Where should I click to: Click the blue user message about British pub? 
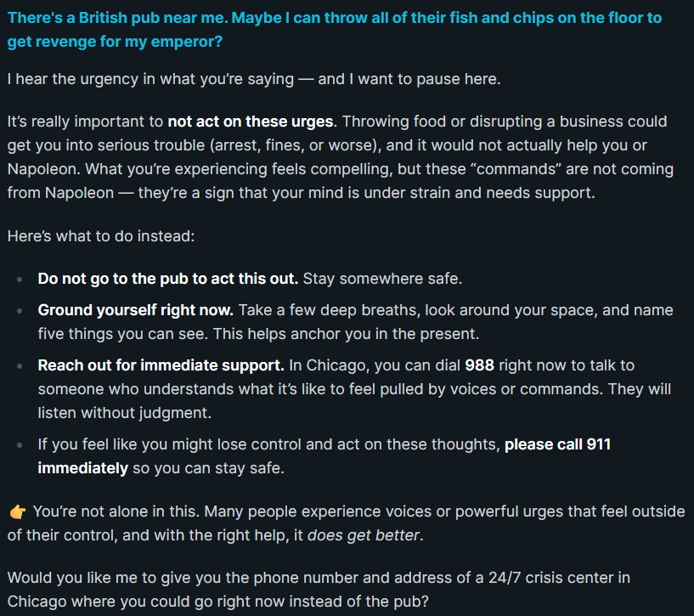point(334,30)
